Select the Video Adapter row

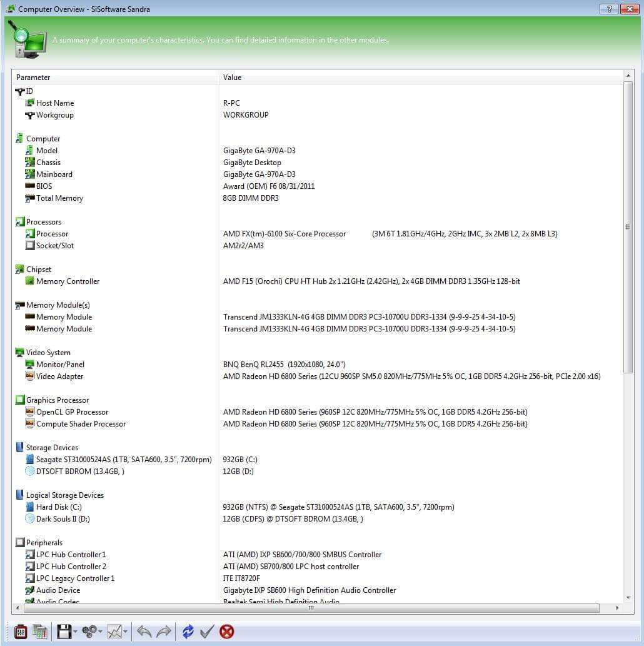click(x=59, y=376)
